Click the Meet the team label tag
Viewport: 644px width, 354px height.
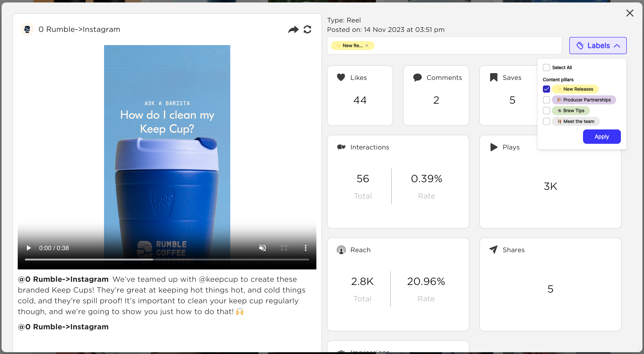tap(576, 121)
